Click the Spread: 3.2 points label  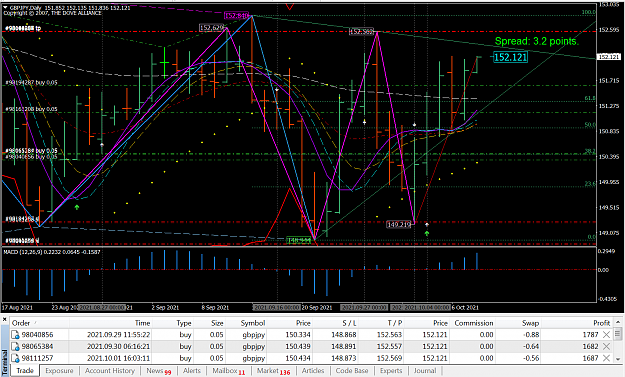coord(536,41)
